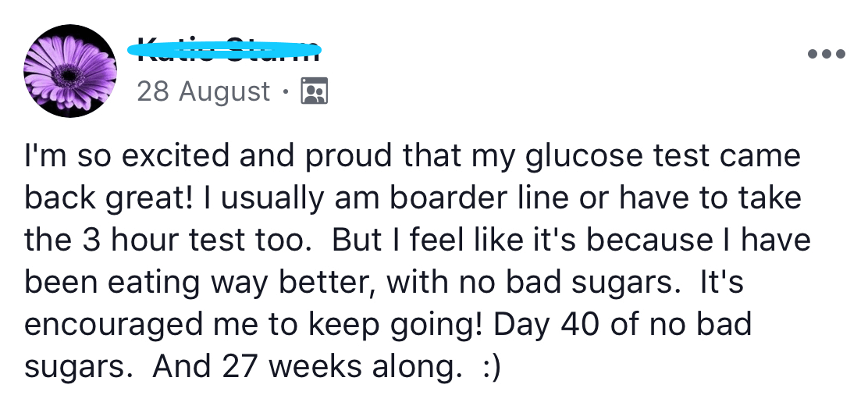Click the word "glucose" in the post

pos(571,155)
